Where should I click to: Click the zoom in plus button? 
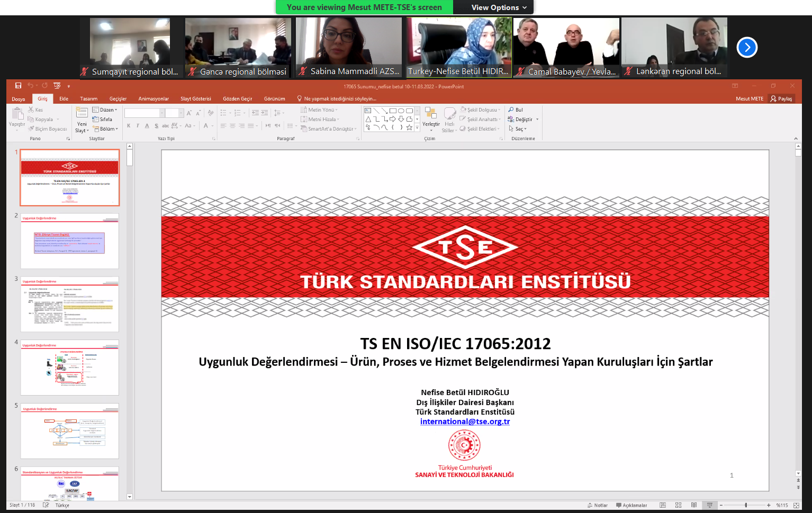coord(769,505)
